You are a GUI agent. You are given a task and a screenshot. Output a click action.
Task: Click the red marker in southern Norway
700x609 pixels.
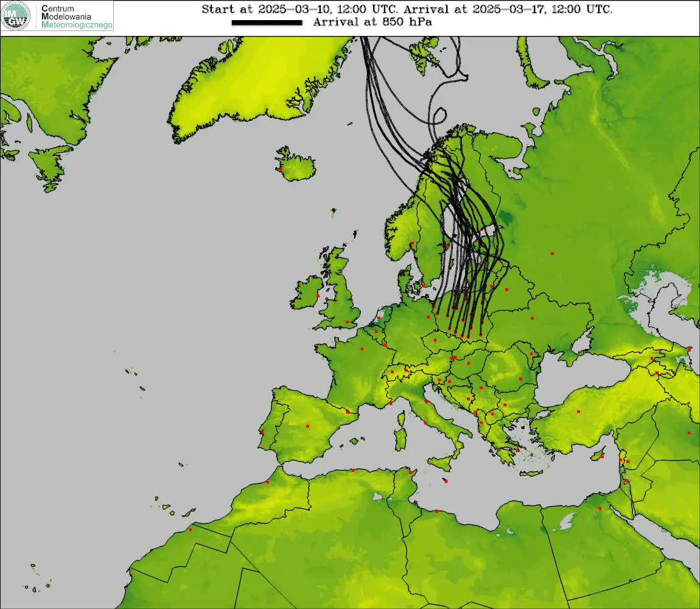[413, 243]
